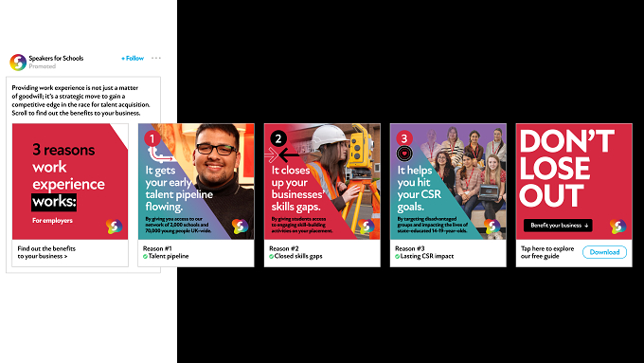Click the Promoted label under the name
Screen dimensions: 644x363
click(43, 66)
